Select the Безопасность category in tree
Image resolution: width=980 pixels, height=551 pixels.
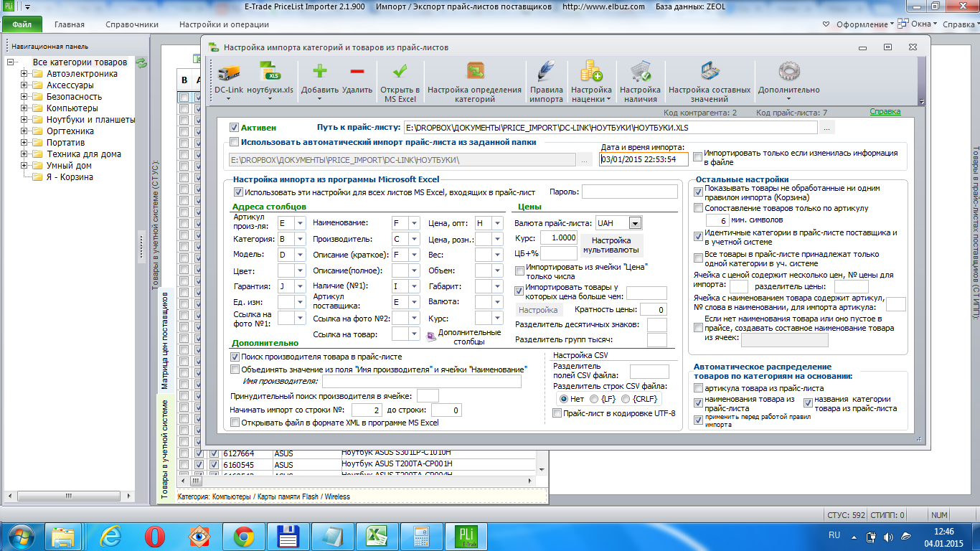74,97
